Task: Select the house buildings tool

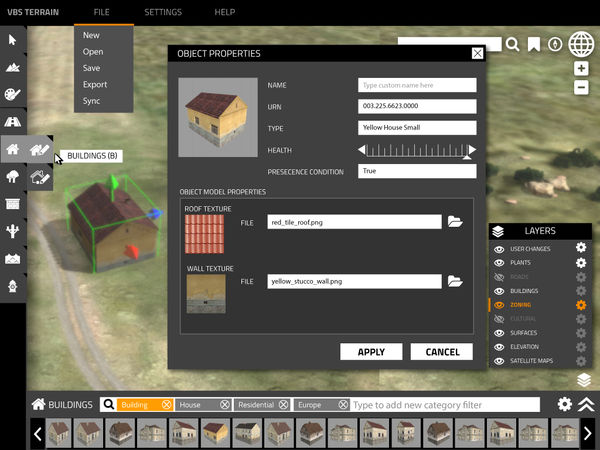Action: pyautogui.click(x=13, y=149)
